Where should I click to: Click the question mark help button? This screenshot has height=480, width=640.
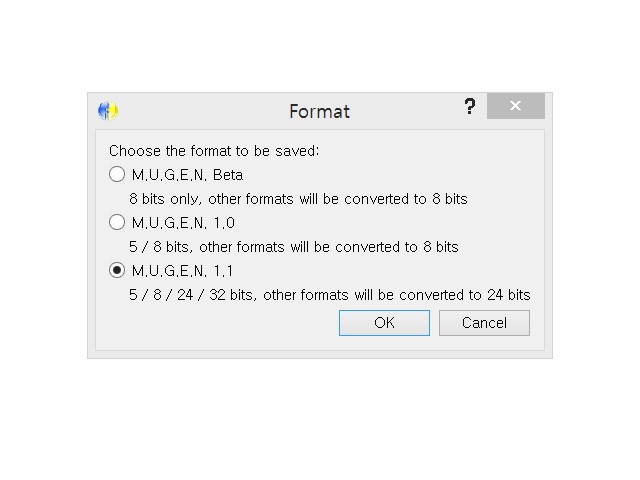tap(470, 107)
